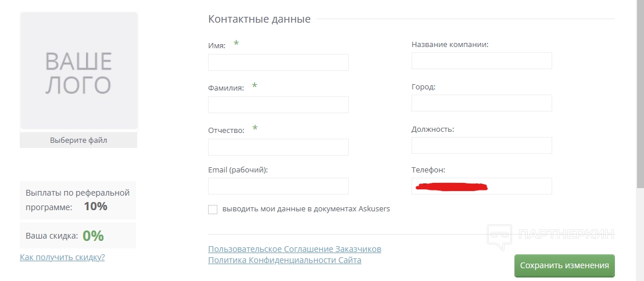Focus the 'Город' input field

tap(481, 103)
